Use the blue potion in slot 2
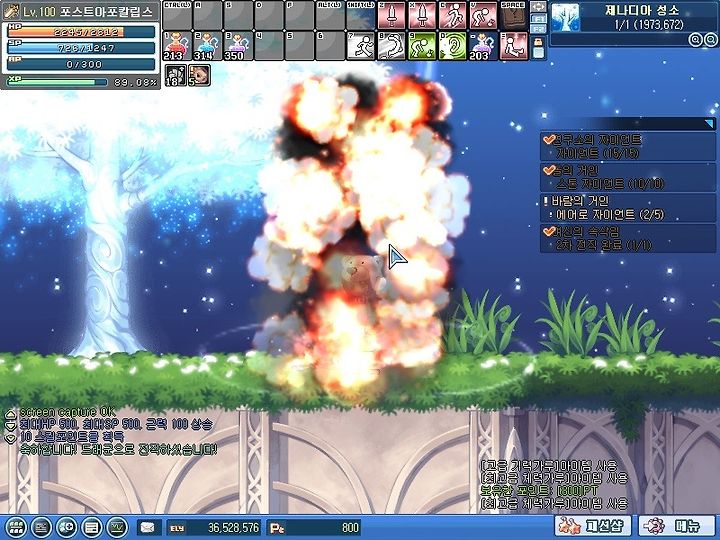The height and width of the screenshot is (540, 720). coord(208,46)
